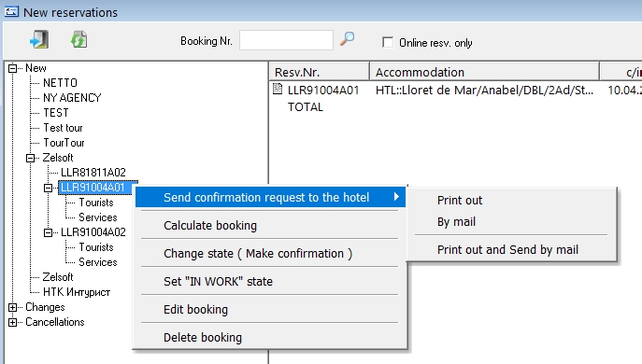Select TourTour tree item
This screenshot has width=642, height=364.
click(x=64, y=143)
